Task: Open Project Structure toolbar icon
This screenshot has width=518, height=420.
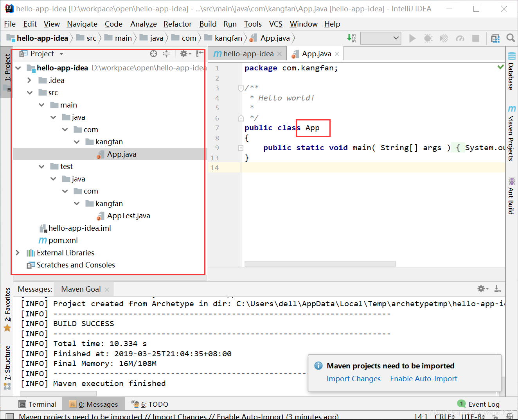Action: click(x=495, y=38)
